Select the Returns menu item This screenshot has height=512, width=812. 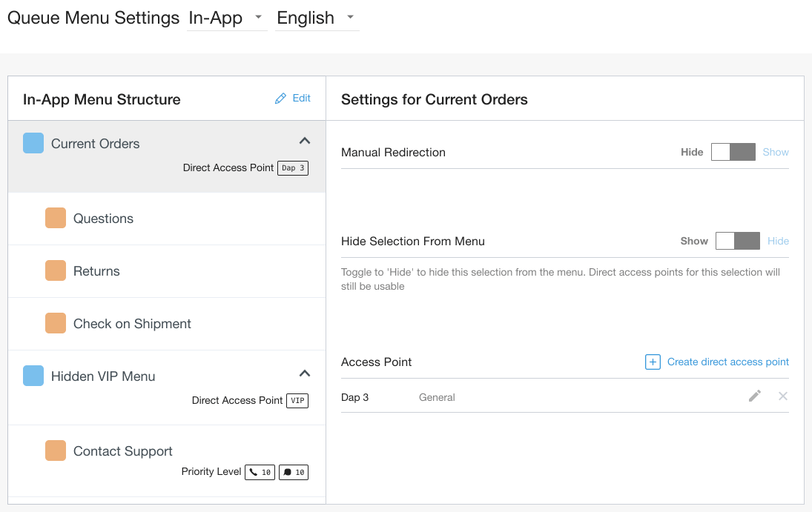pos(96,271)
